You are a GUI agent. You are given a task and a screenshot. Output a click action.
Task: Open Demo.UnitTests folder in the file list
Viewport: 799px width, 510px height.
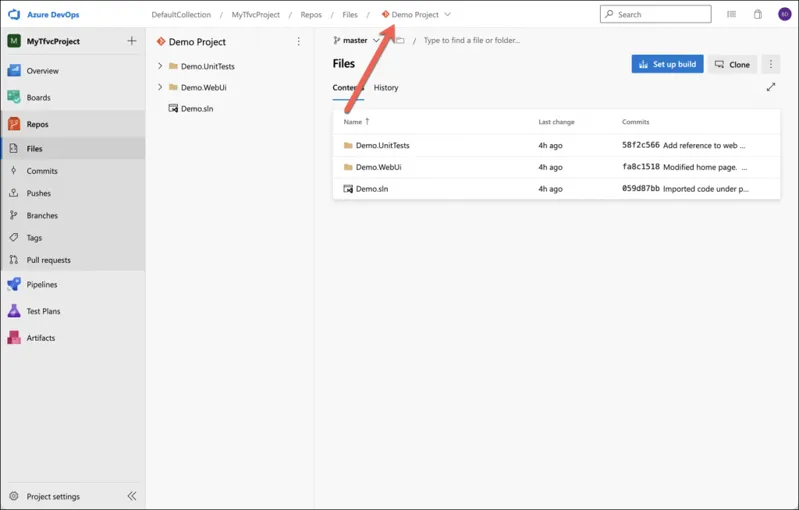(382, 145)
